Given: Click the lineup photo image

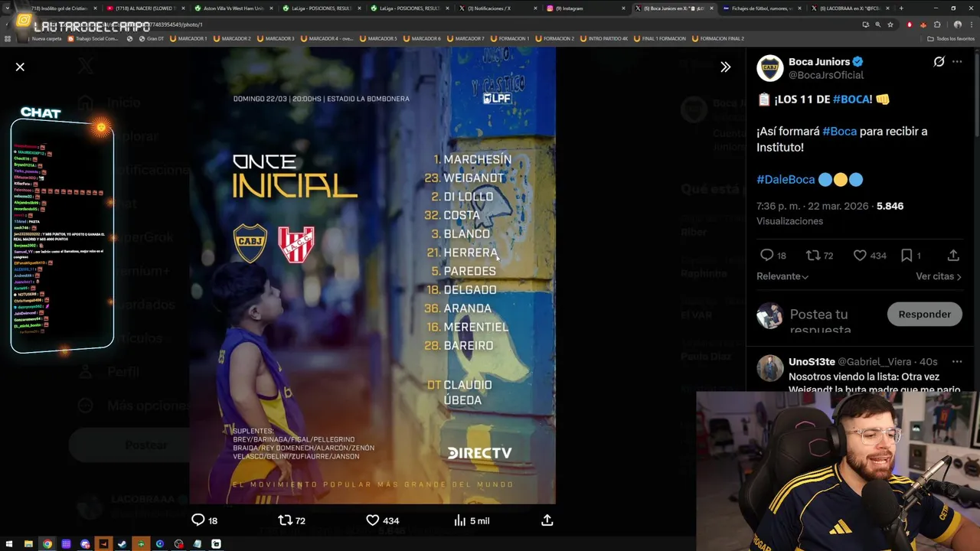Looking at the screenshot, I should tap(372, 275).
